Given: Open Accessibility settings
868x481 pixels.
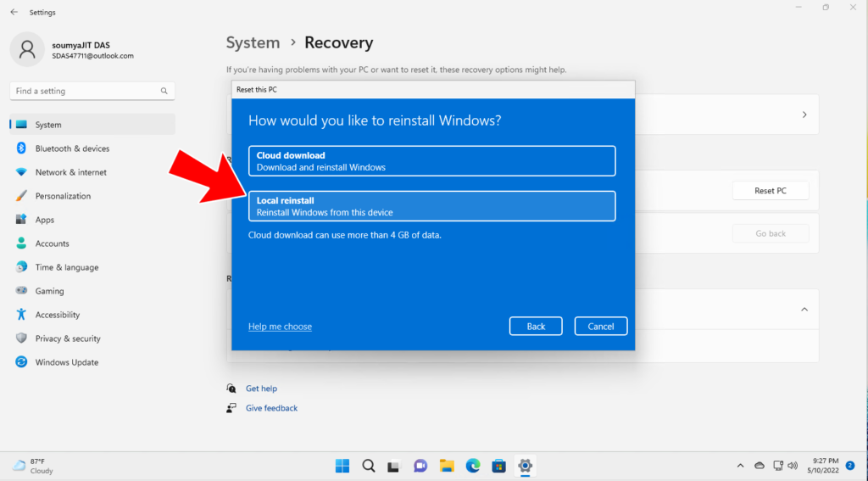Looking at the screenshot, I should pos(92,315).
